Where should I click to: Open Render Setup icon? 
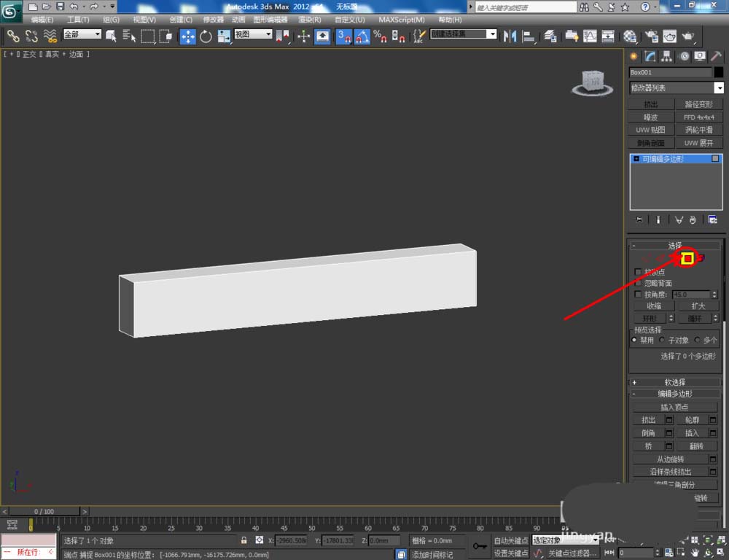(x=652, y=36)
